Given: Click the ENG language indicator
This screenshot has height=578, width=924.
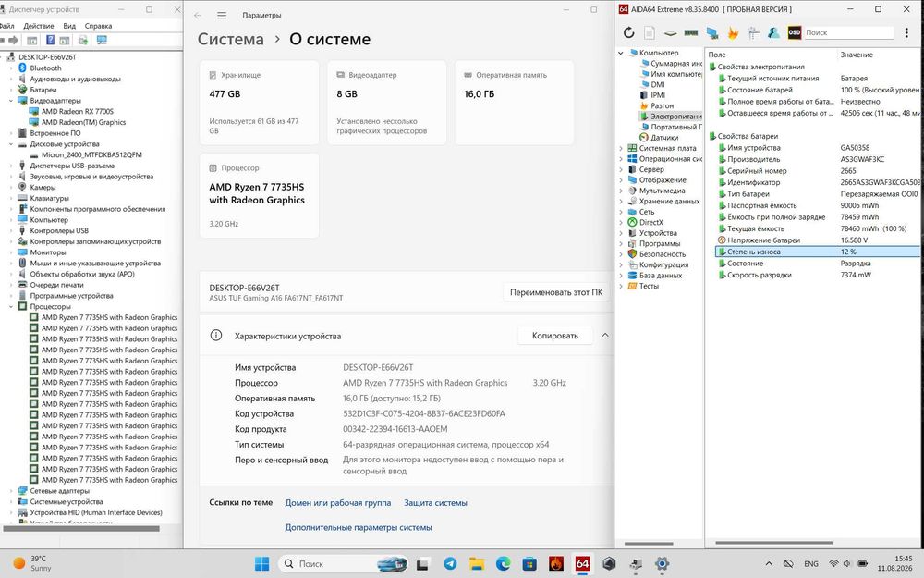Looking at the screenshot, I should (x=811, y=564).
